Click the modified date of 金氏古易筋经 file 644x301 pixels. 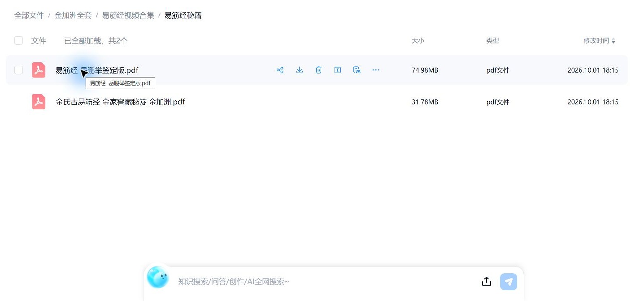pyautogui.click(x=593, y=102)
